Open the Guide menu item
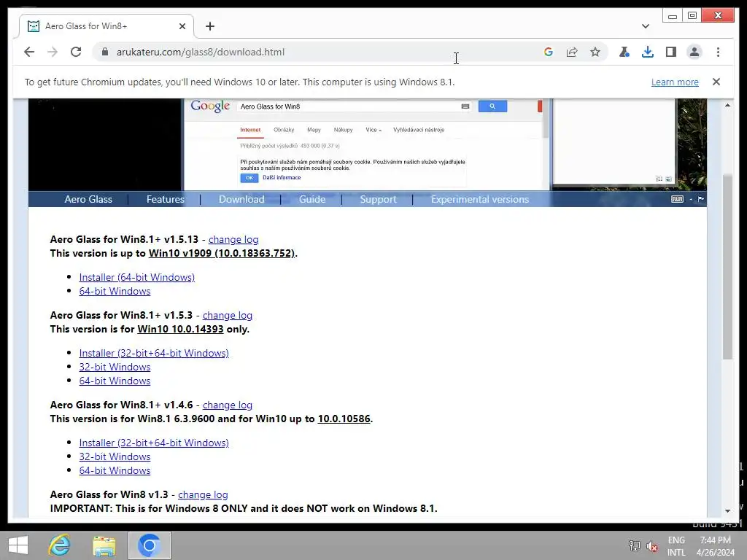 (x=312, y=199)
